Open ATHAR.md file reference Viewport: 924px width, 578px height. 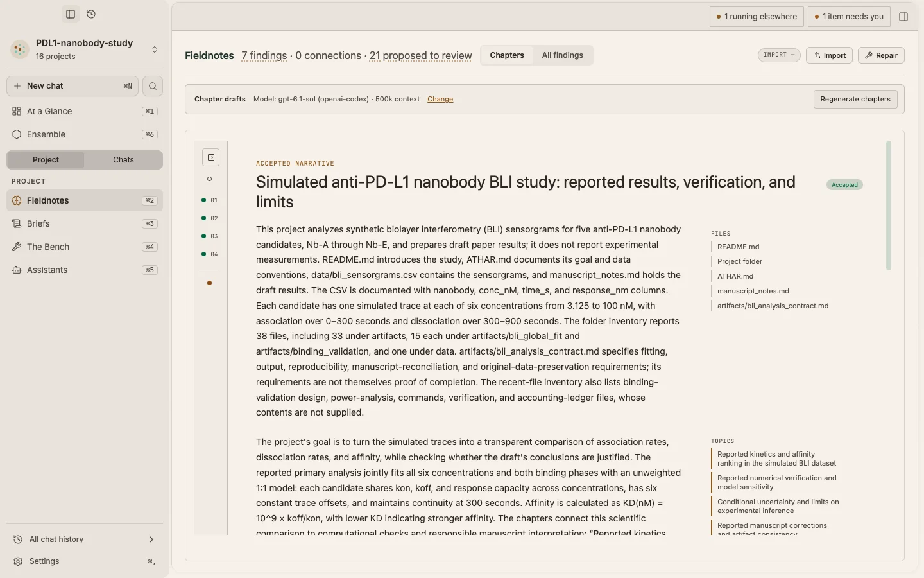pos(735,276)
